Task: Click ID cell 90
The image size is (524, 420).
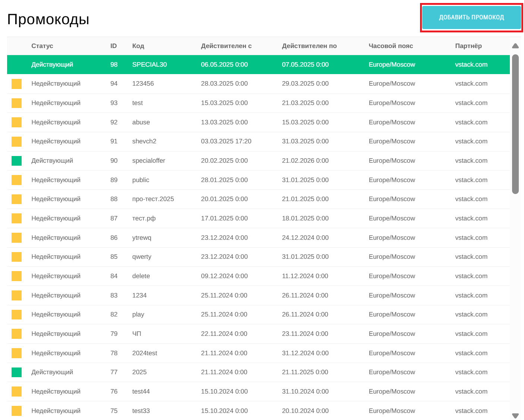Action: point(114,160)
